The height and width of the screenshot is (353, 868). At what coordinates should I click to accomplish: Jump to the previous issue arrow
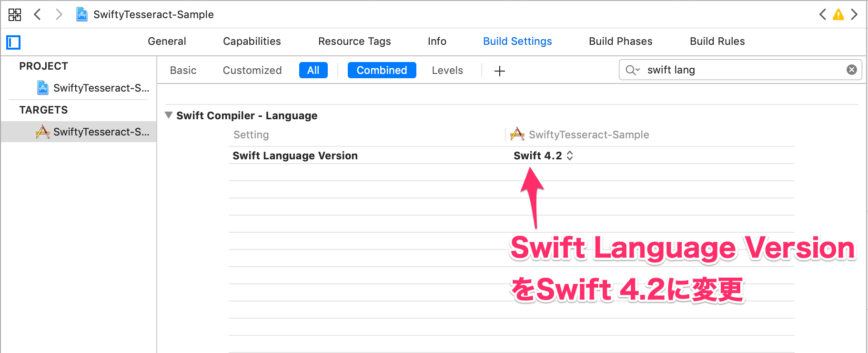pos(823,15)
